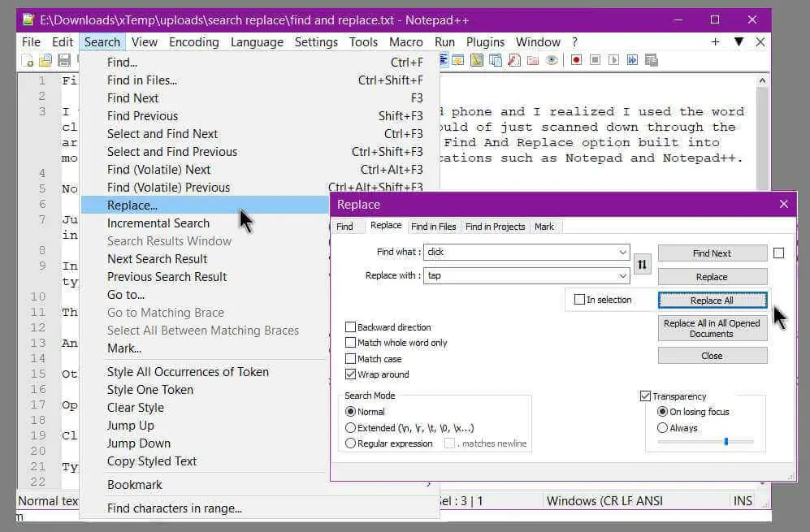Open the Search menu in the menu bar
Screen dimensions: 810x532
tap(102, 42)
